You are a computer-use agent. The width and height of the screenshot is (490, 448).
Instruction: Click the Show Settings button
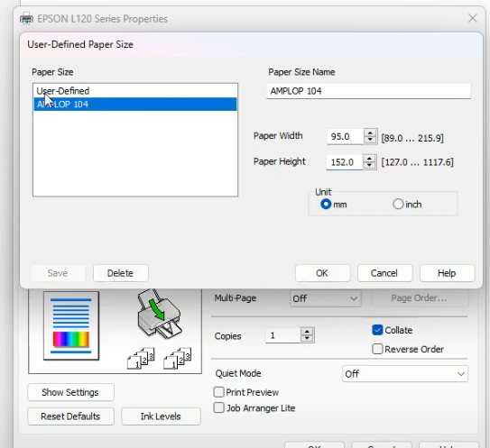70,392
